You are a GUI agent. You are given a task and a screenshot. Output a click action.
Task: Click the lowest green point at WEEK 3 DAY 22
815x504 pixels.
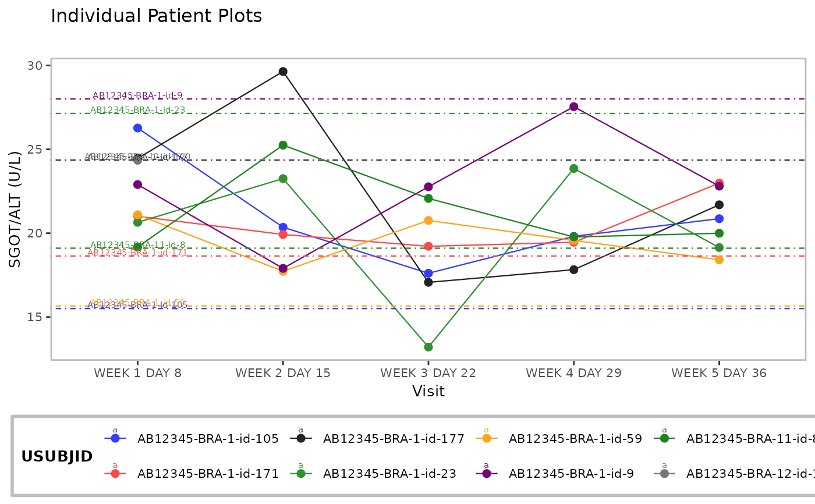[428, 347]
